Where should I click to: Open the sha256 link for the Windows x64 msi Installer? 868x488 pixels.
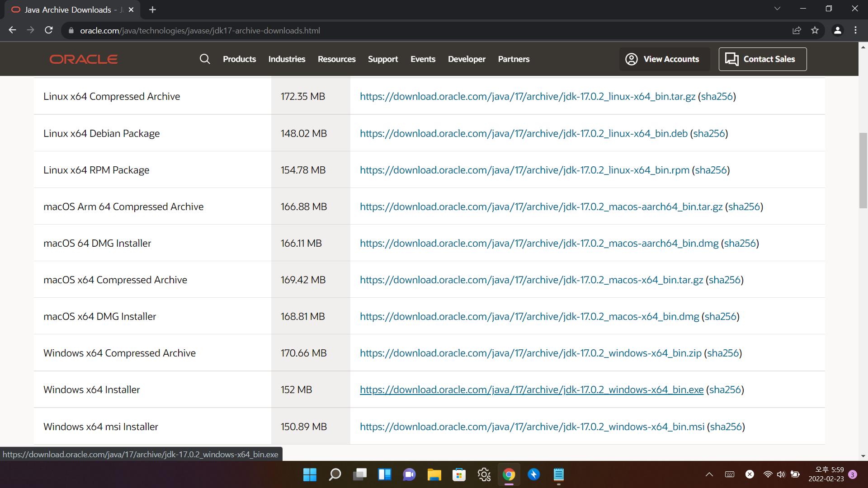[x=726, y=427]
